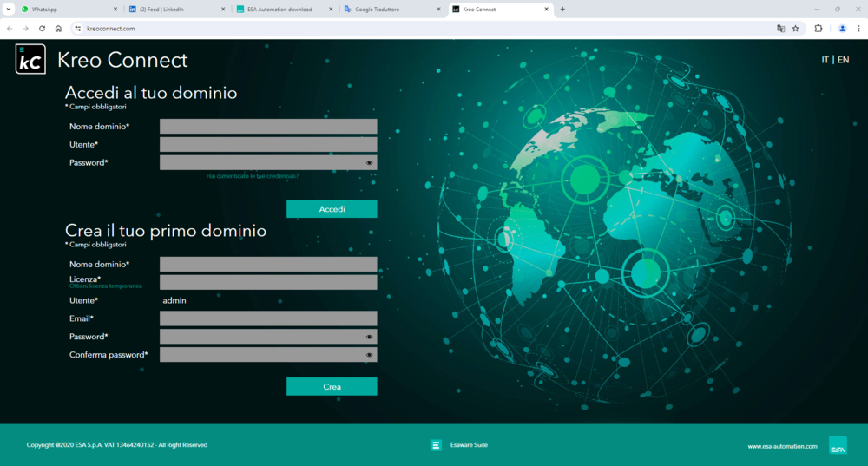Open the browser extensions puzzle icon

coord(818,28)
